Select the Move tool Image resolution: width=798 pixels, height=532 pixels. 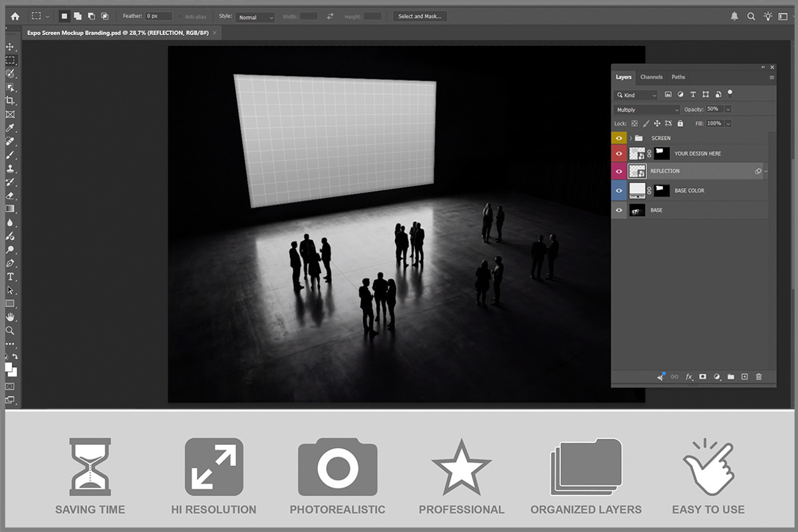(x=10, y=47)
